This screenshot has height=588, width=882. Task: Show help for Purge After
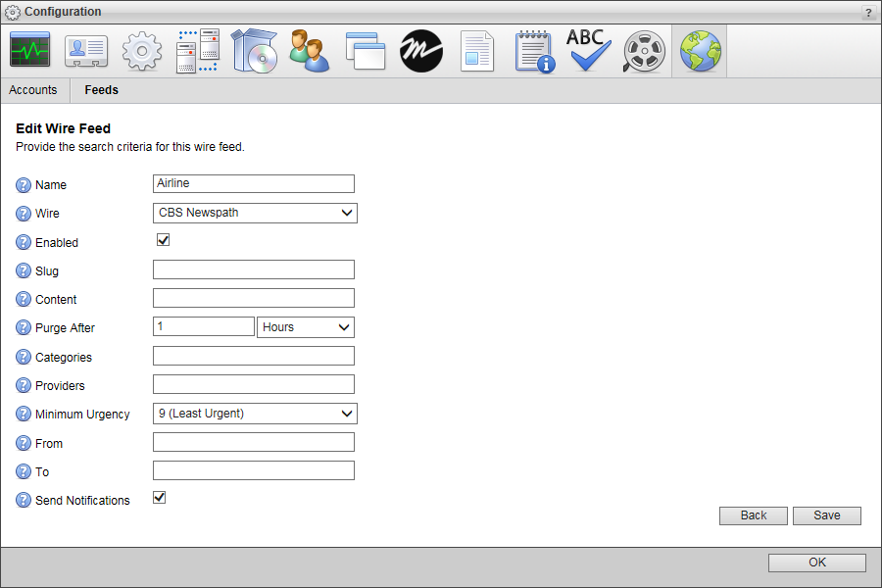coord(24,327)
